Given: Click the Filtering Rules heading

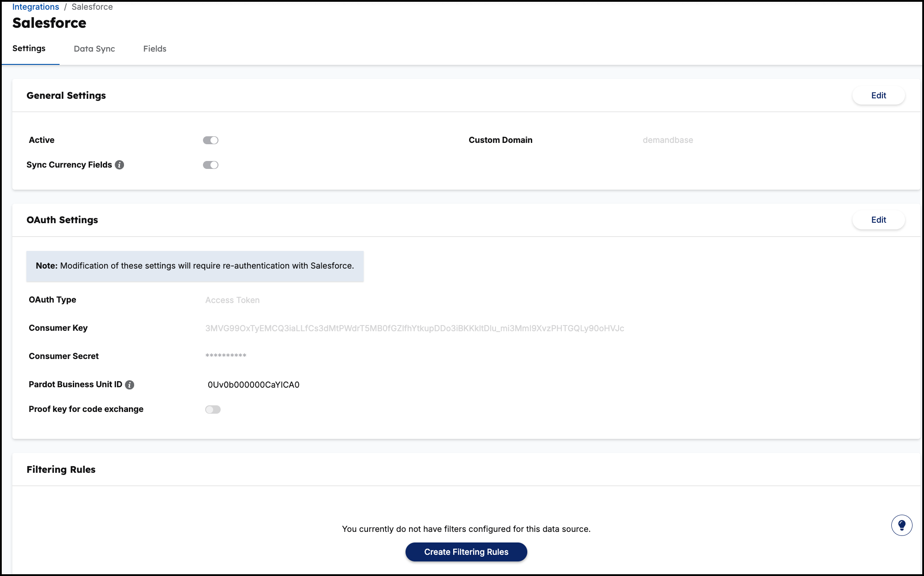Looking at the screenshot, I should coord(61,469).
